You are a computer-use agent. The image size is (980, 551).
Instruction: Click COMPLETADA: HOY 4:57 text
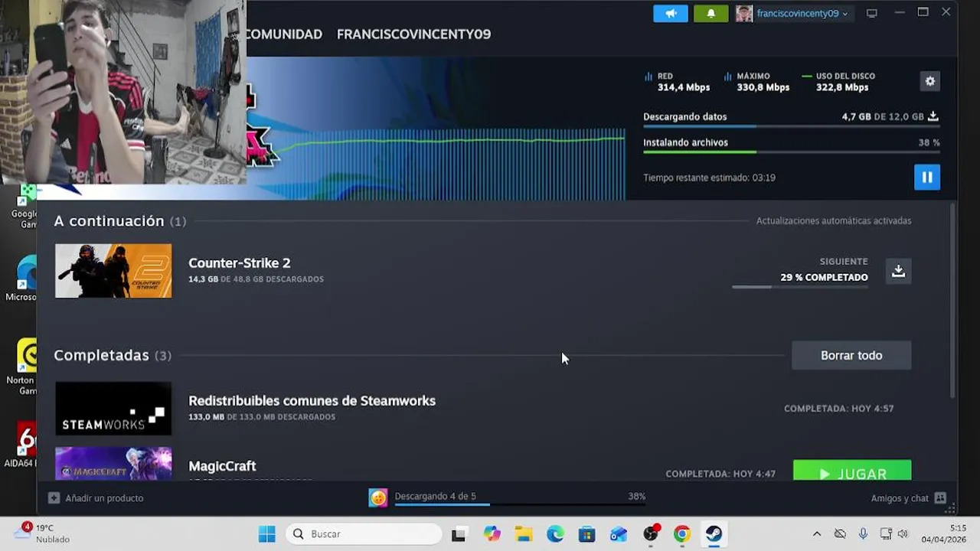tap(838, 409)
